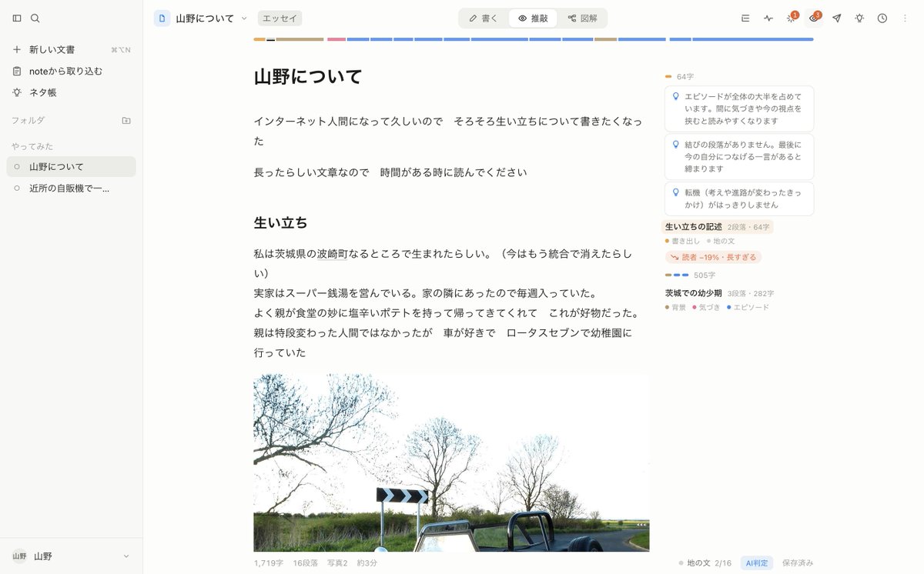Open the pulse activity icon in toolbar
This screenshot has width=924, height=574.
(x=768, y=18)
